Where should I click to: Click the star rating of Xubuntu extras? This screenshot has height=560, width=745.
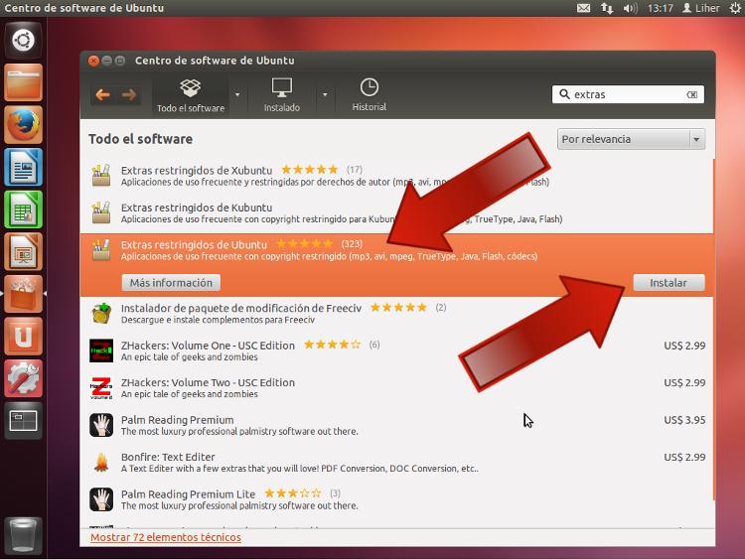[x=309, y=169]
